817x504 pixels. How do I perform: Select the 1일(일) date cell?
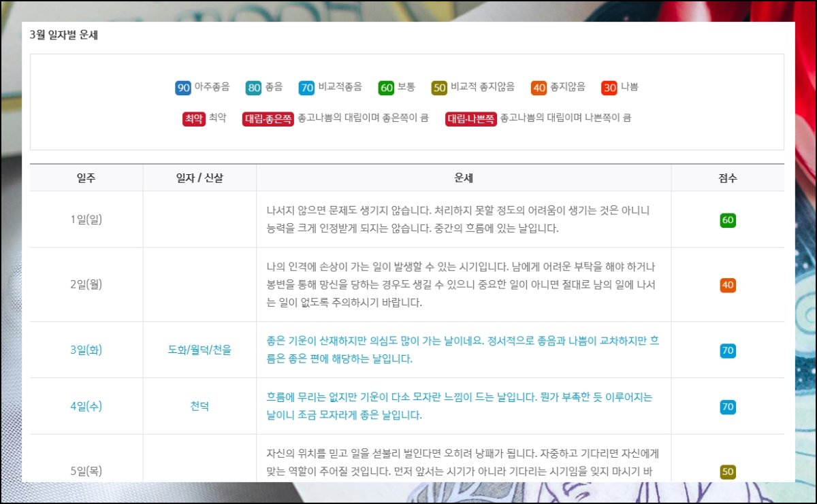pyautogui.click(x=86, y=220)
